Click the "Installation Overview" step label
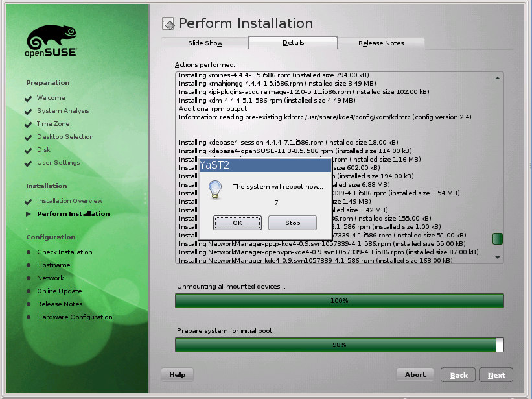 point(69,201)
